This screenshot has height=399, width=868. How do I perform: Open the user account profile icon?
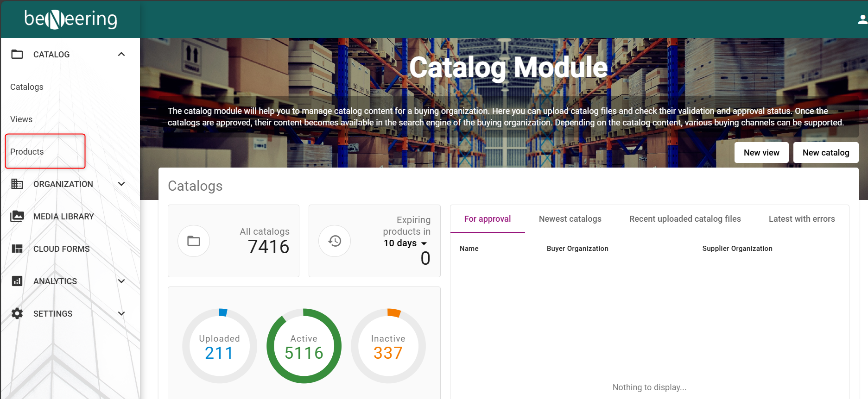(x=862, y=19)
